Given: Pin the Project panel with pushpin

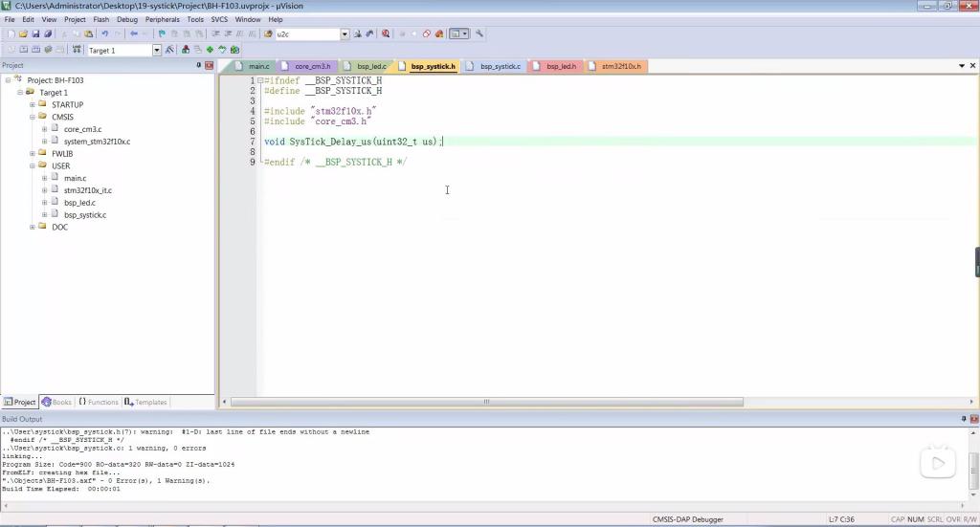Looking at the screenshot, I should point(199,65).
